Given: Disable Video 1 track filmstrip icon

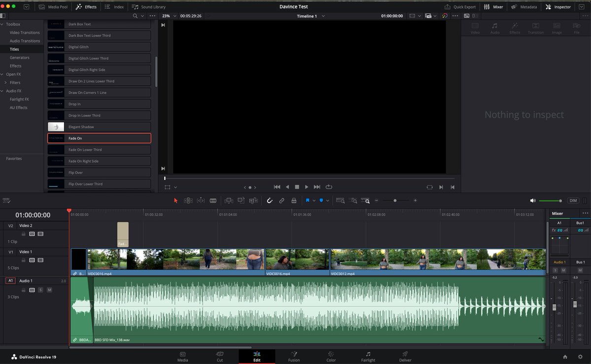Looking at the screenshot, I should [x=40, y=261].
